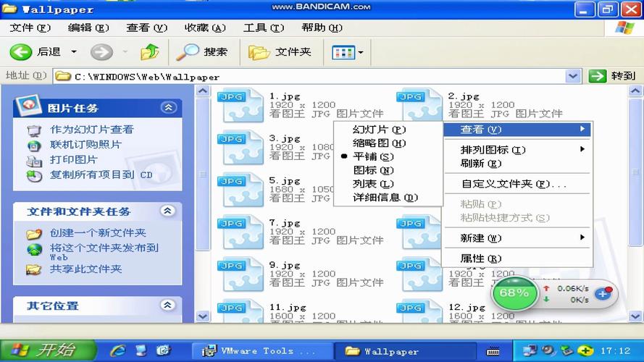Select the 3.jpg file icon
The image size is (644, 362).
pyautogui.click(x=241, y=148)
